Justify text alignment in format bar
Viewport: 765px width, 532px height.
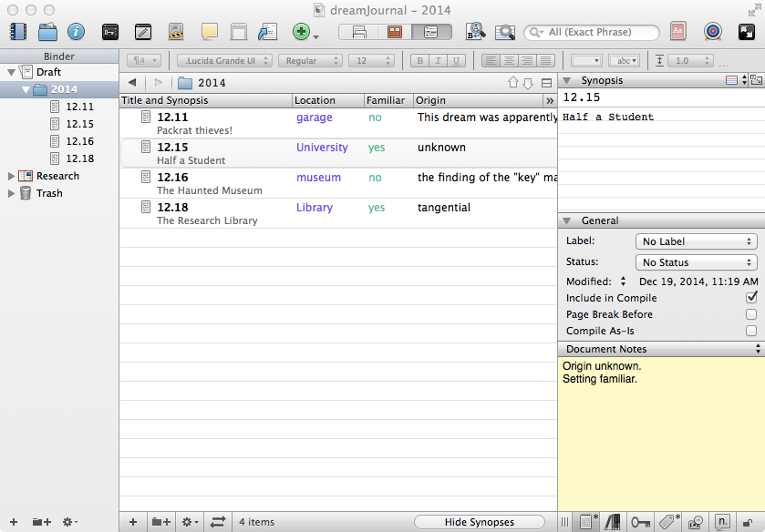pyautogui.click(x=545, y=60)
